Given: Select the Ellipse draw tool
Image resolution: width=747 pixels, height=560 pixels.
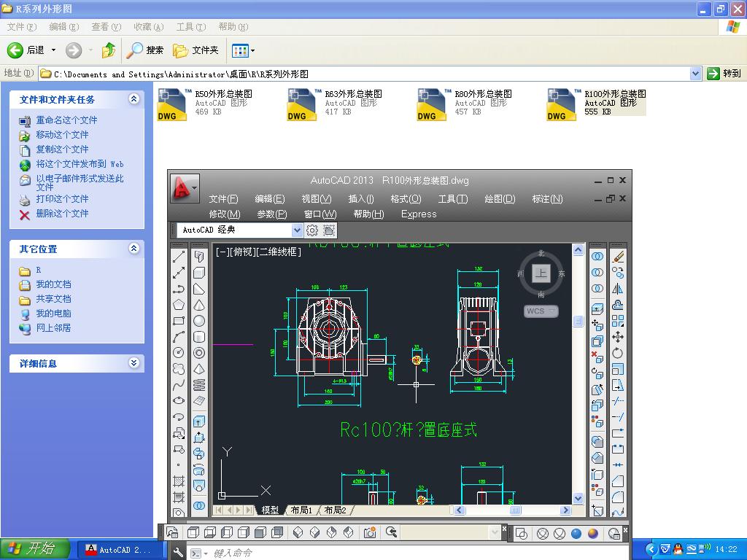Looking at the screenshot, I should (x=179, y=400).
